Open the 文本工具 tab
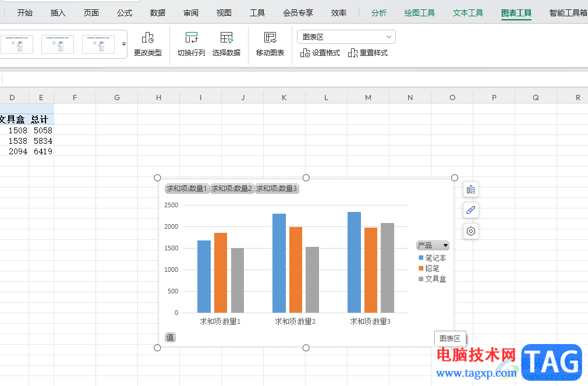The height and width of the screenshot is (386, 588). pyautogui.click(x=468, y=13)
